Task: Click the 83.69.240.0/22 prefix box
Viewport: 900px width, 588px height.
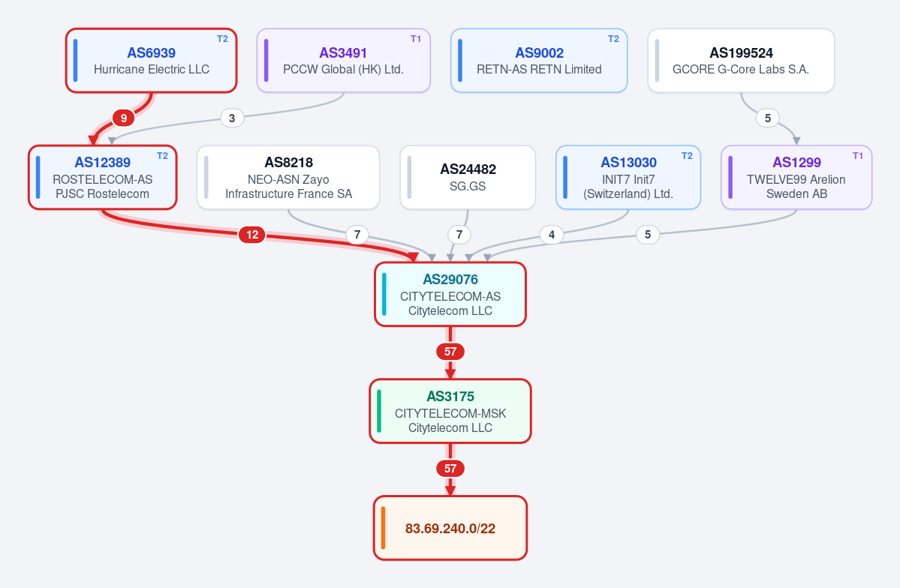Action: coord(450,528)
